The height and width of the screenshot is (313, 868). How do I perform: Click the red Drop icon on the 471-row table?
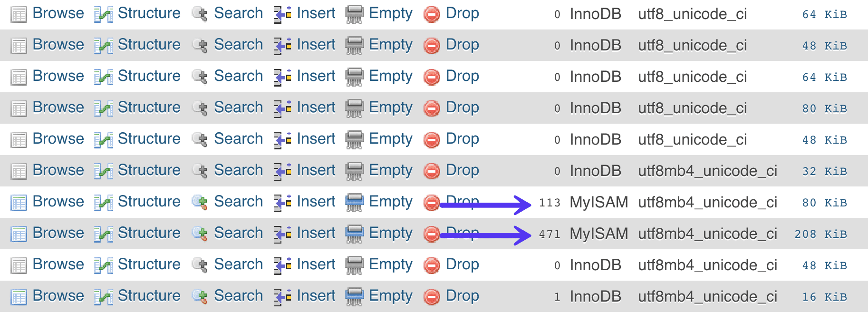point(432,233)
